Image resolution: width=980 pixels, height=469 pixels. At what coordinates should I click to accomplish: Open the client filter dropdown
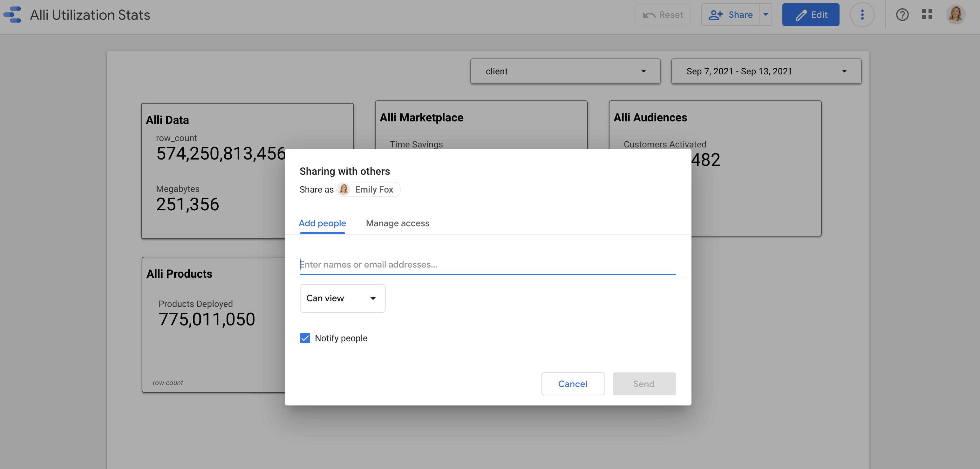tap(565, 71)
